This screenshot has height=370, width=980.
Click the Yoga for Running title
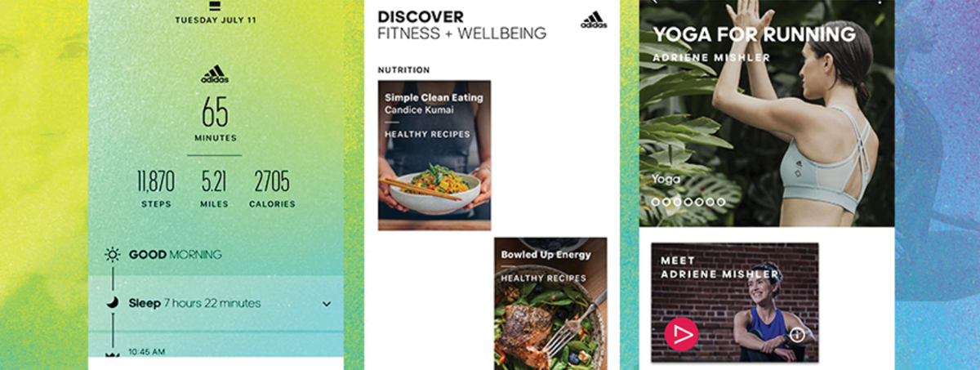[755, 34]
